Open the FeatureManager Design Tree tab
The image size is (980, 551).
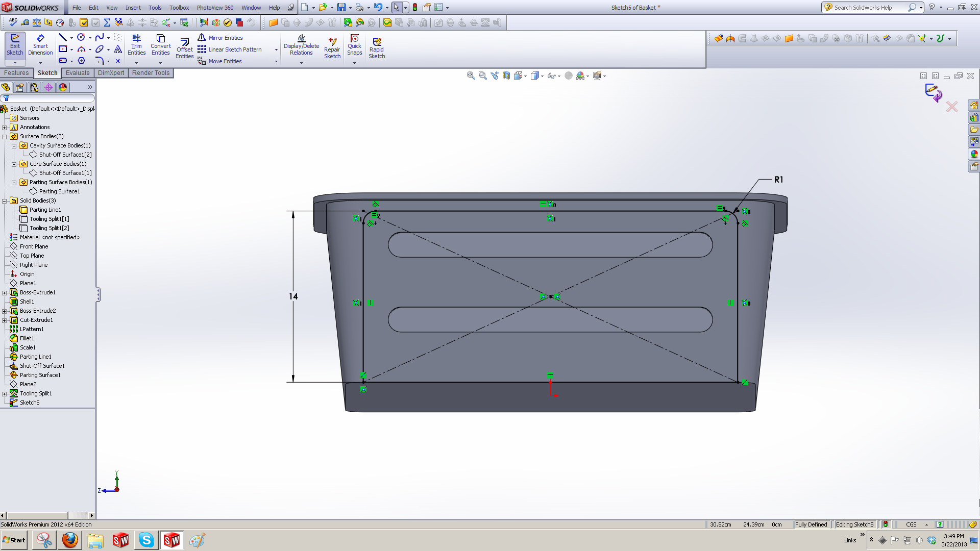(6, 87)
